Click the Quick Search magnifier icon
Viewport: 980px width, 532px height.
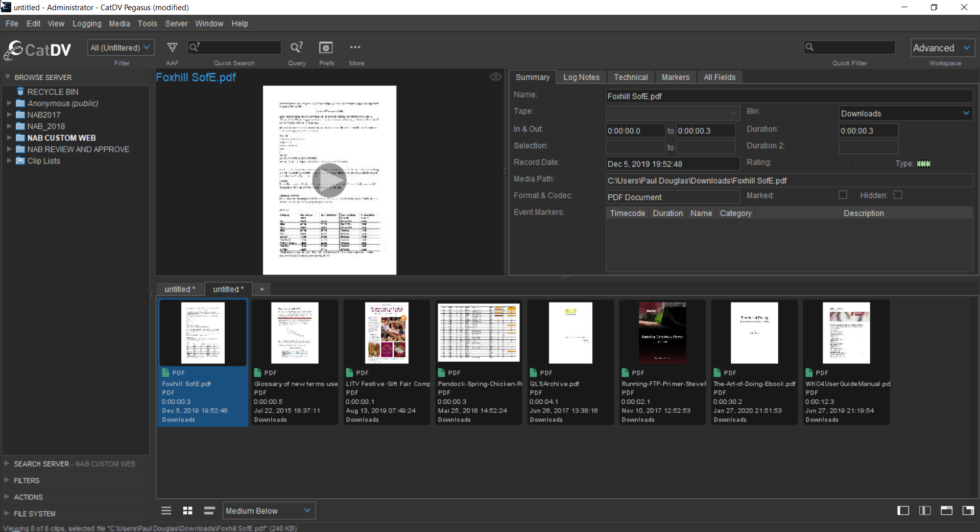click(195, 47)
